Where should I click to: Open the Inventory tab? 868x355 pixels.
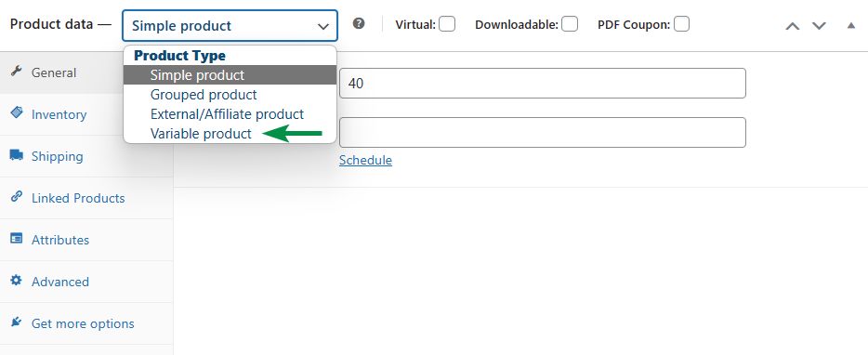86,114
